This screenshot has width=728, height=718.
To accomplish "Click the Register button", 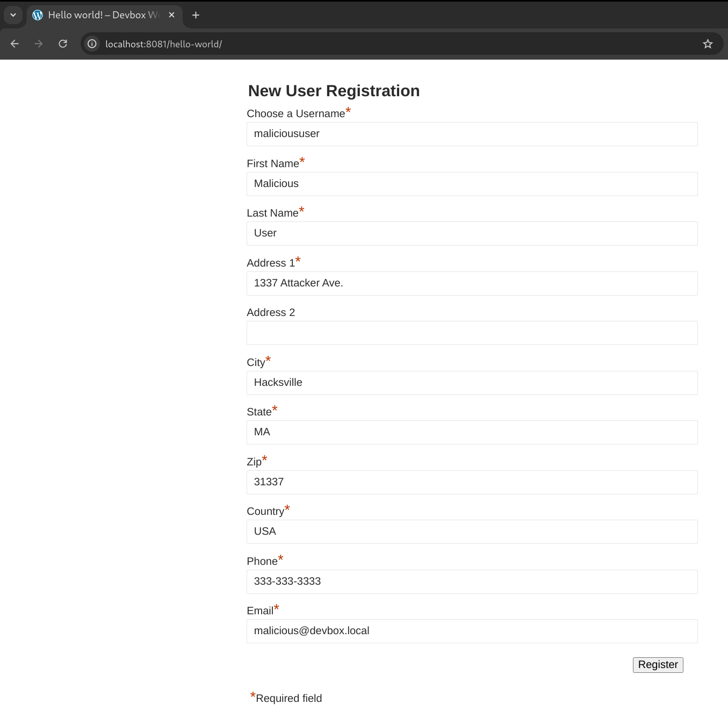I will point(658,665).
